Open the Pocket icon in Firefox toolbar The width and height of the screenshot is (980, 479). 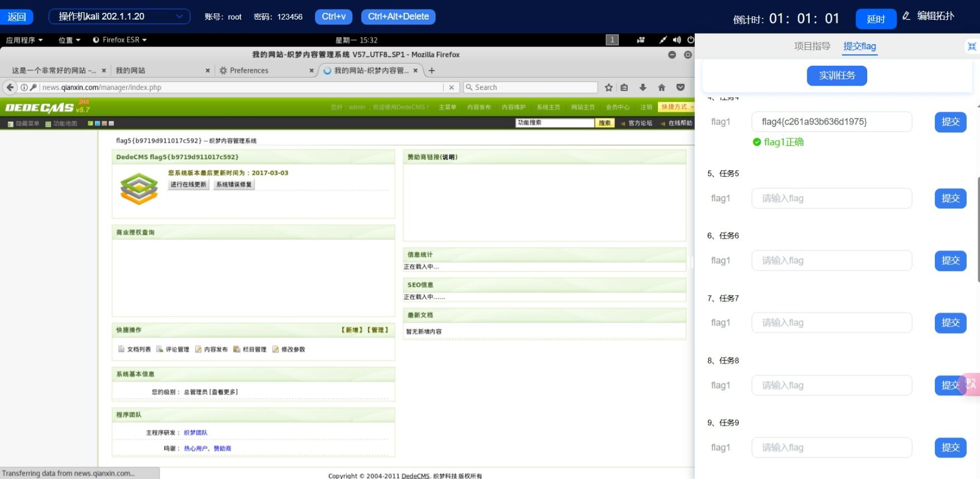pyautogui.click(x=680, y=87)
